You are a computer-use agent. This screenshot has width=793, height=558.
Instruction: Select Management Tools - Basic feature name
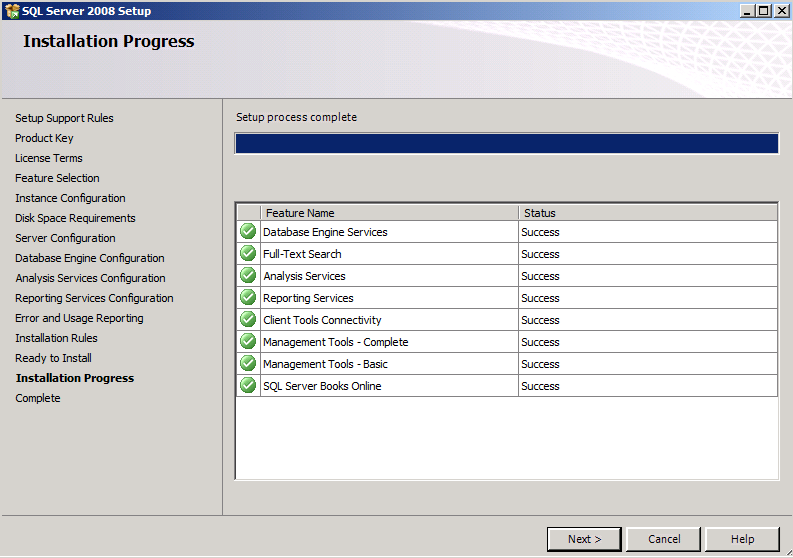coord(325,364)
